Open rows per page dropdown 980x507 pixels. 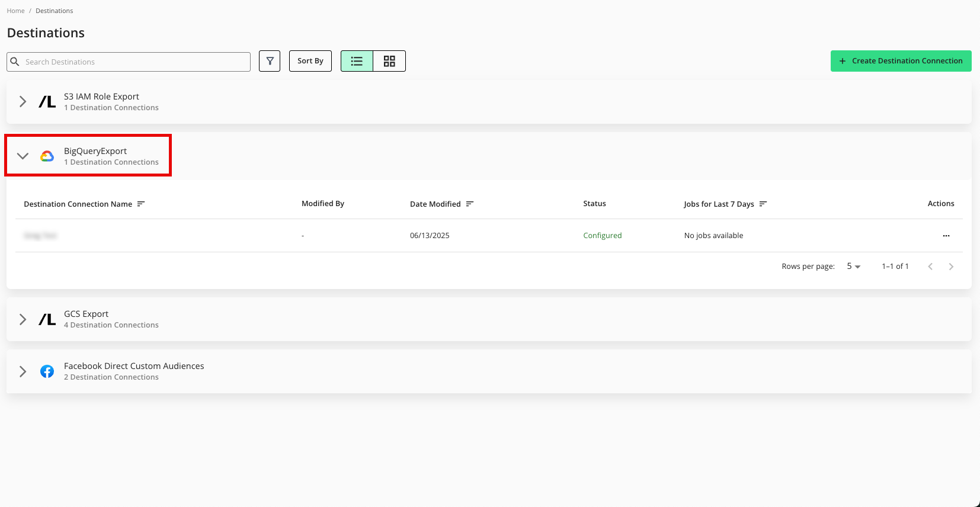pyautogui.click(x=853, y=267)
